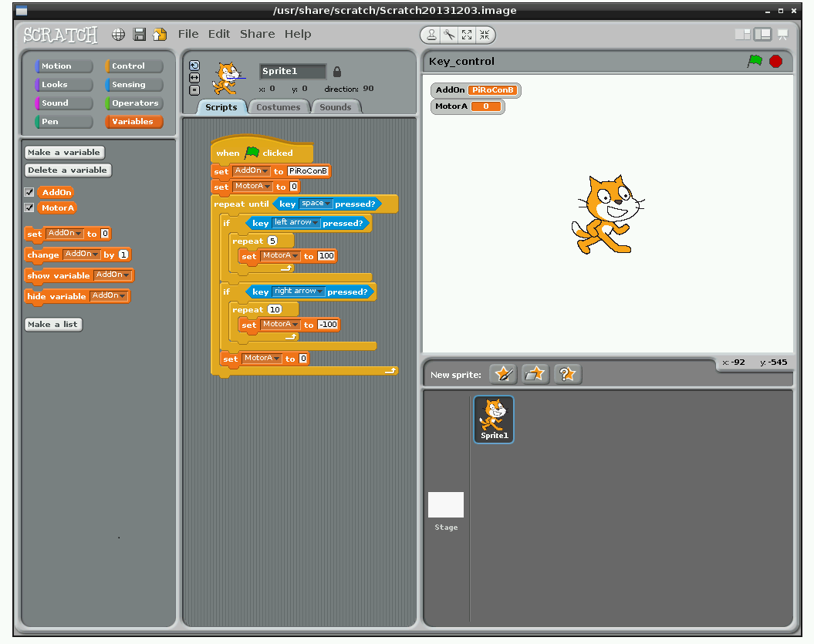Paint a new sprite
The image size is (814, 644).
coord(503,374)
